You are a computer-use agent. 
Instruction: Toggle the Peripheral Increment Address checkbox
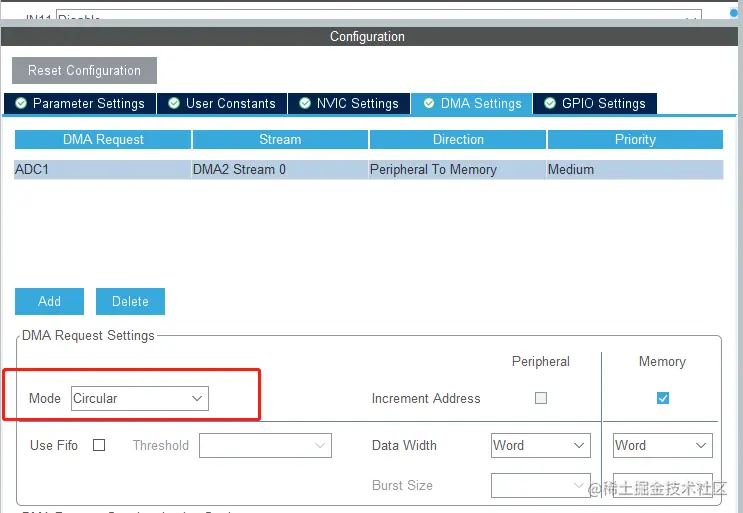tap(541, 398)
